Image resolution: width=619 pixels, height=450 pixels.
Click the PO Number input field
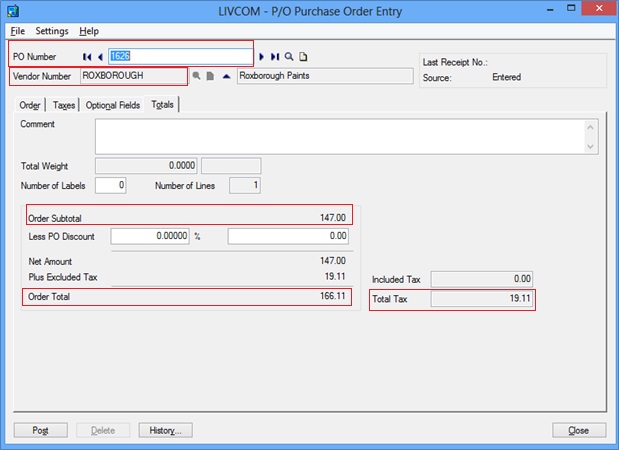180,56
